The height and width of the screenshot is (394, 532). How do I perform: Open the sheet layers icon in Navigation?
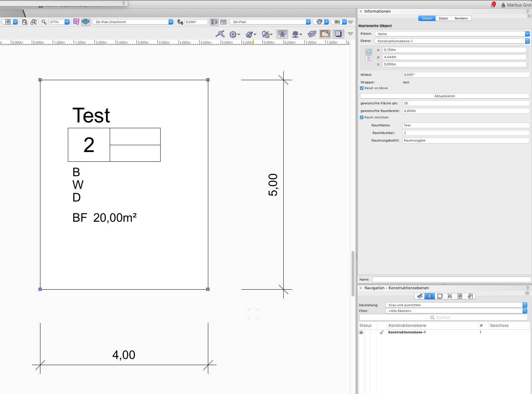[x=440, y=296]
